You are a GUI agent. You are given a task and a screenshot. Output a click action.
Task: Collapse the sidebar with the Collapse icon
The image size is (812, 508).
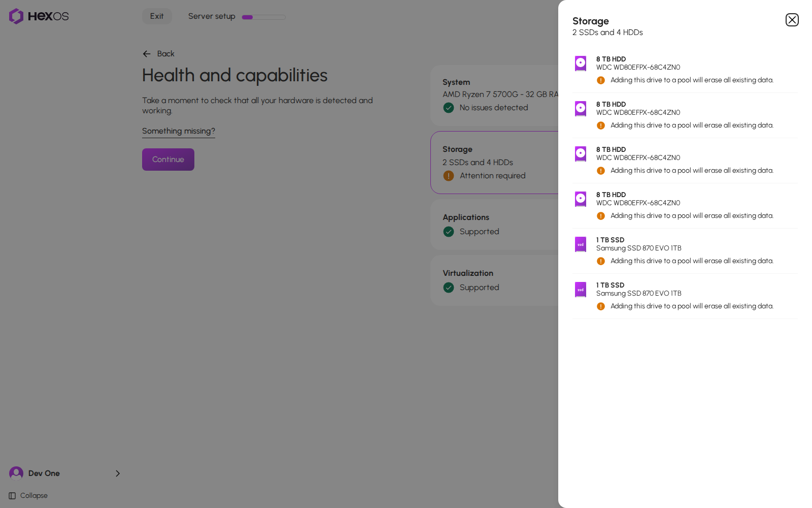pyautogui.click(x=12, y=496)
